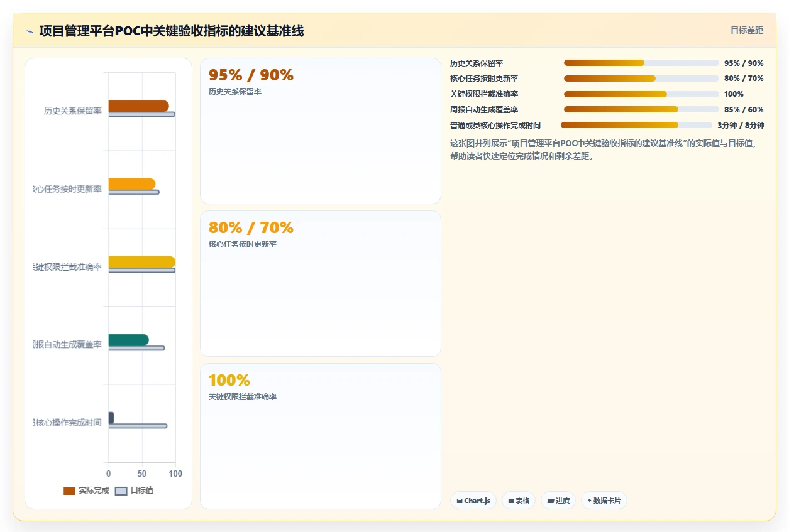This screenshot has width=789, height=532.
Task: Open the 80% / 70% data card
Action: click(x=321, y=283)
